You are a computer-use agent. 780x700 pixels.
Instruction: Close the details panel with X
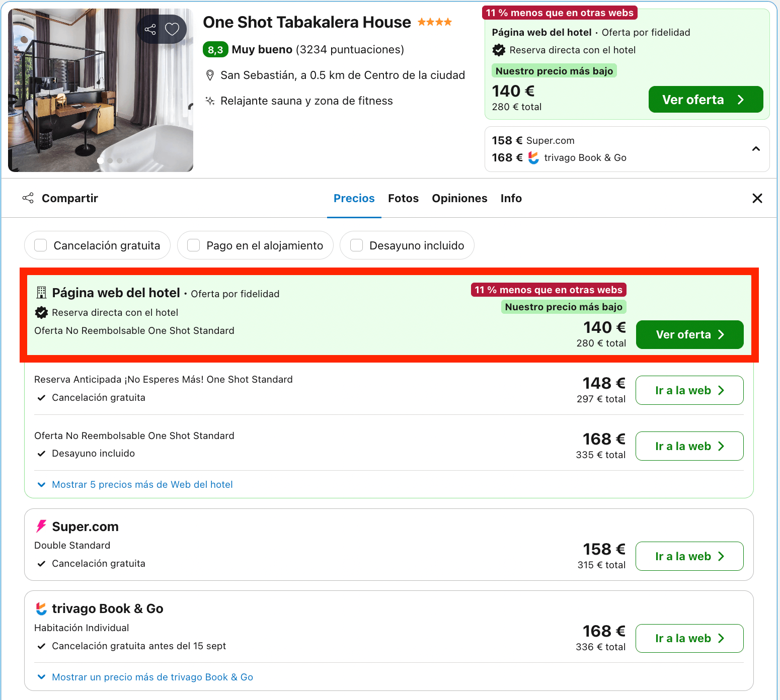pyautogui.click(x=757, y=198)
